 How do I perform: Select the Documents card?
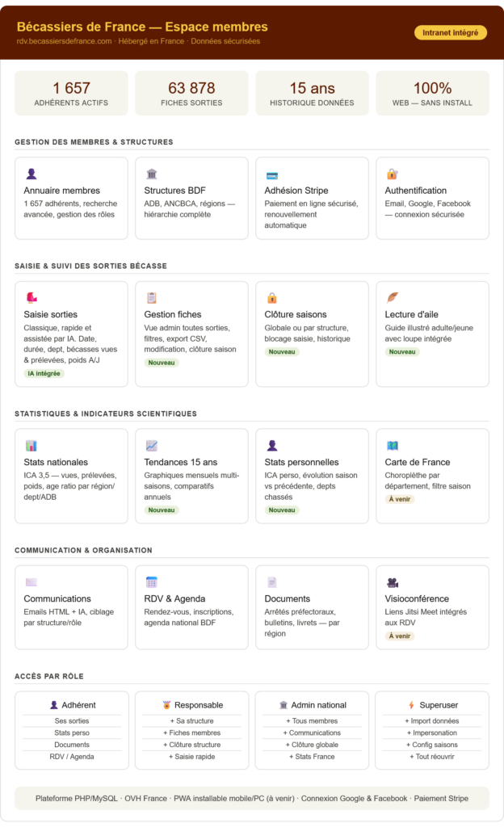[x=312, y=607]
